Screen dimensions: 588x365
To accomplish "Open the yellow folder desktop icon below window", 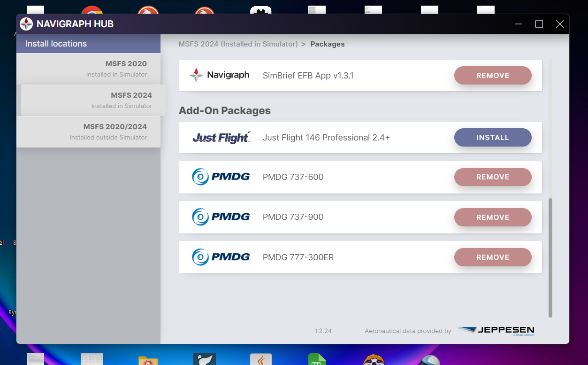I will [x=148, y=361].
